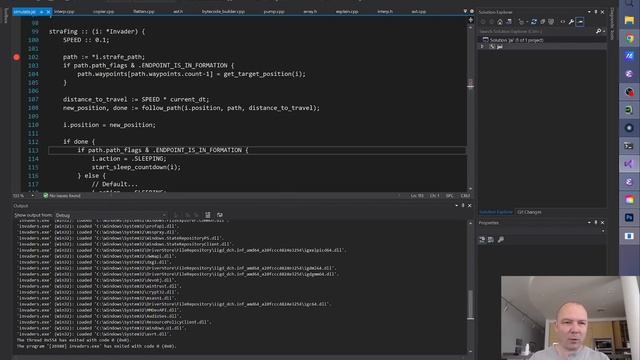Click the Toolbox vertical tab on left edge
640x360 pixels.
point(5,16)
